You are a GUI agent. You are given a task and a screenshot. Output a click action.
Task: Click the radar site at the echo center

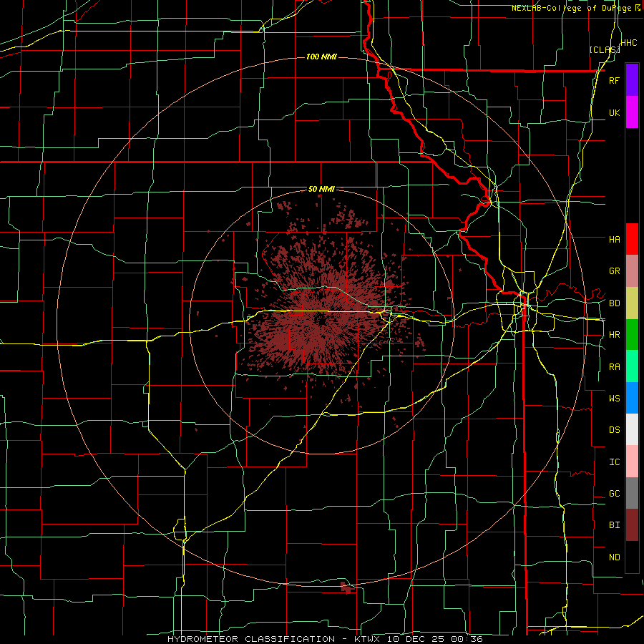[321, 321]
